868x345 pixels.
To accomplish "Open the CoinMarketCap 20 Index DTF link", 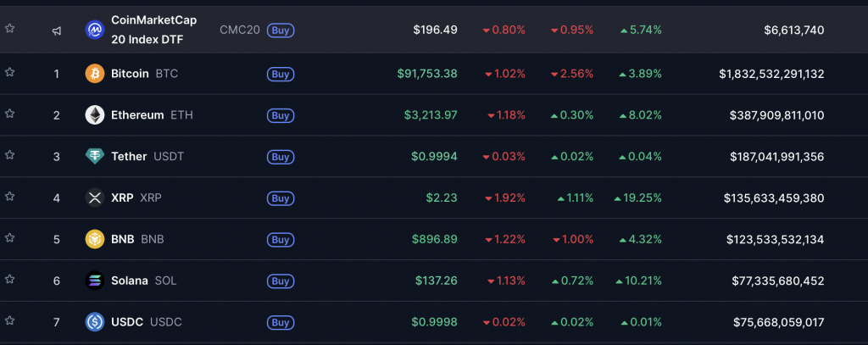I will [x=153, y=30].
